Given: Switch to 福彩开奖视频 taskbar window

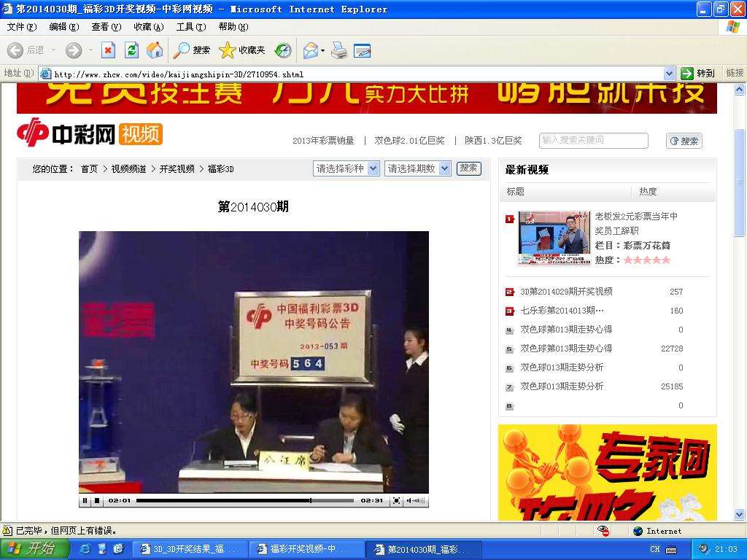Looking at the screenshot, I should [x=307, y=550].
